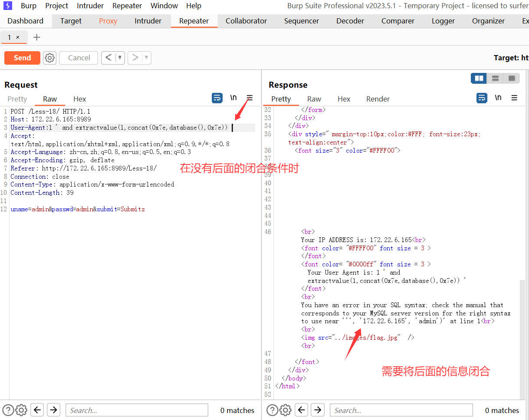The width and height of the screenshot is (529, 420).
Task: Toggle Response non-printable \n characters
Action: (x=498, y=98)
